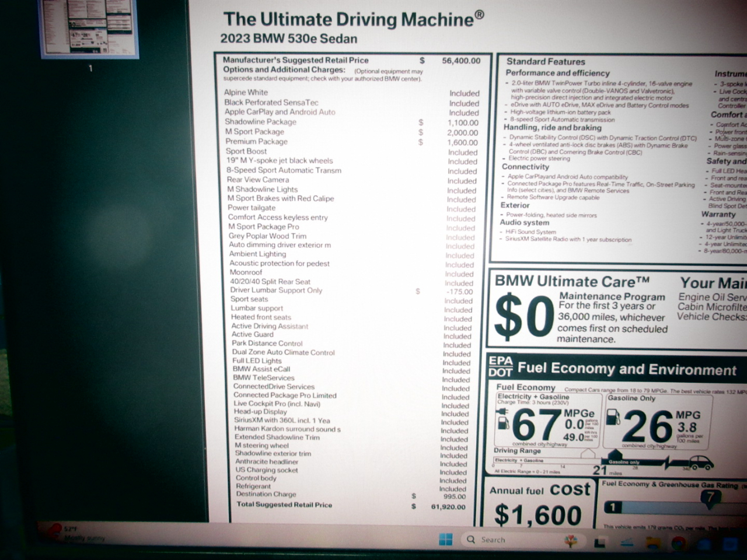This screenshot has height=560, width=747.
Task: Click the plug-in pump icon beside 67 MPGe
Action: 502,421
